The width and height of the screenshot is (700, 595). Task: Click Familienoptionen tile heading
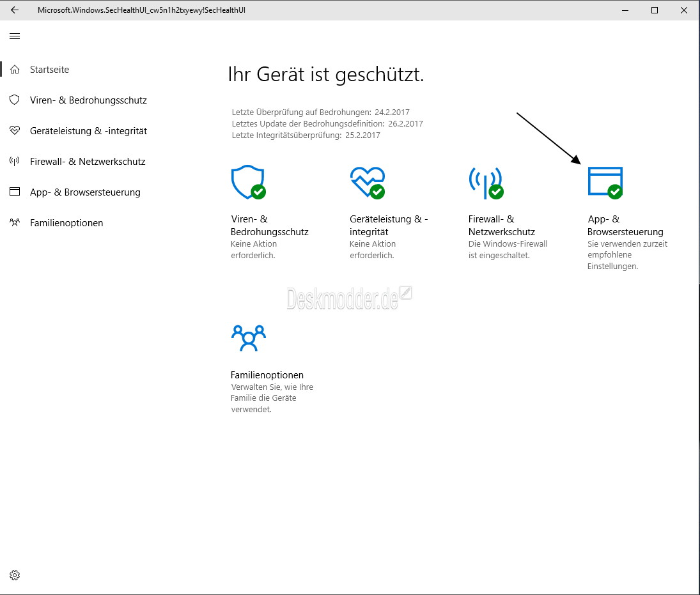point(267,375)
